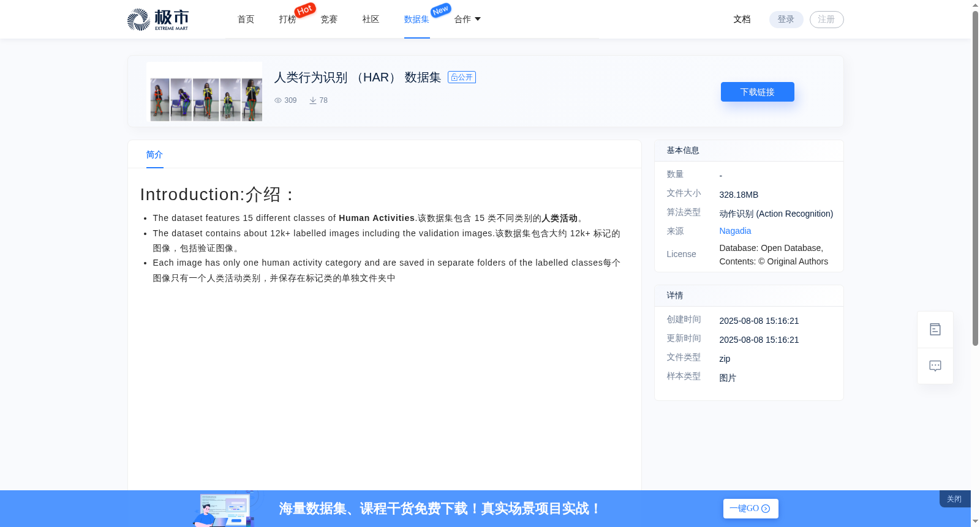The width and height of the screenshot is (980, 527).
Task: Click the 图片 sample type value
Action: (728, 378)
